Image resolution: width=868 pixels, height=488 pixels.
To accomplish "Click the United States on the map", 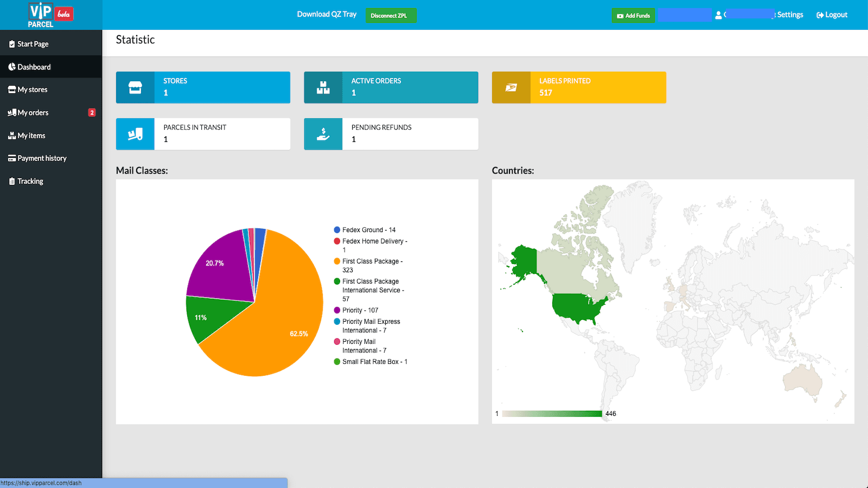I will click(x=578, y=306).
